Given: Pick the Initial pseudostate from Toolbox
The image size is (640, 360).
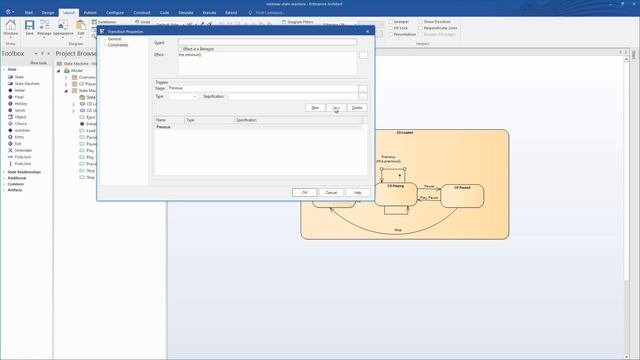Looking at the screenshot, I should point(17,90).
